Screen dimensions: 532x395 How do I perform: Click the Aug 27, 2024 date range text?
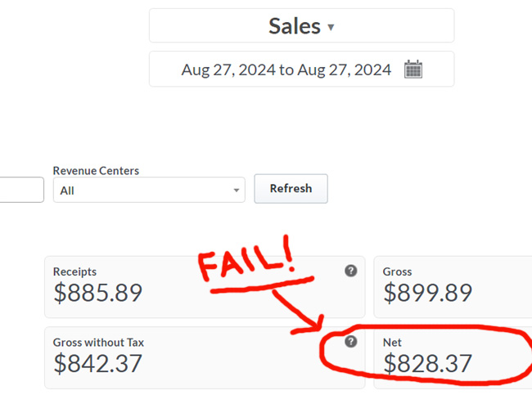[286, 70]
